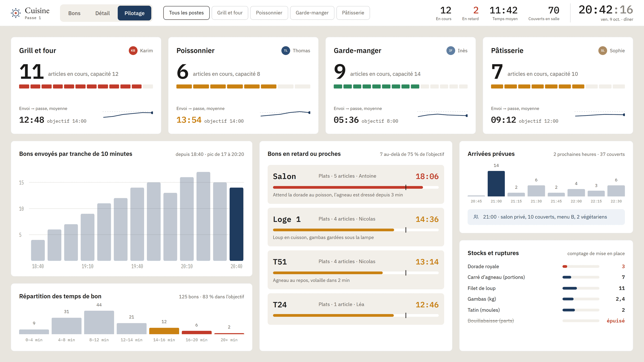Viewport: 644px width, 362px height.
Task: Click the 21:00 arrivals bar showing 14
Action: click(x=496, y=184)
